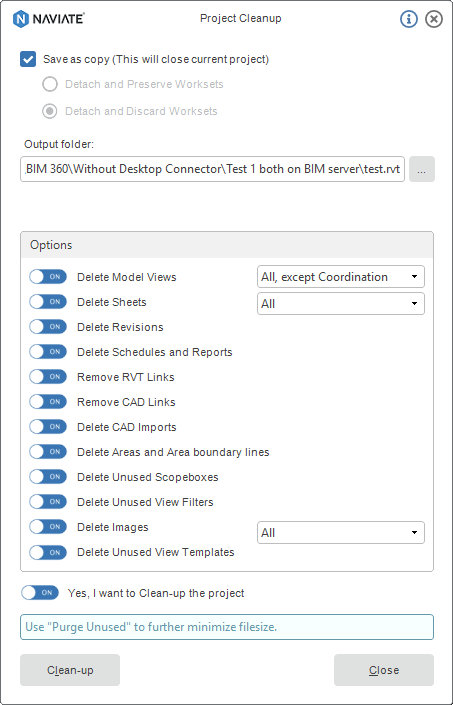Click the Output folder label

(x=59, y=144)
